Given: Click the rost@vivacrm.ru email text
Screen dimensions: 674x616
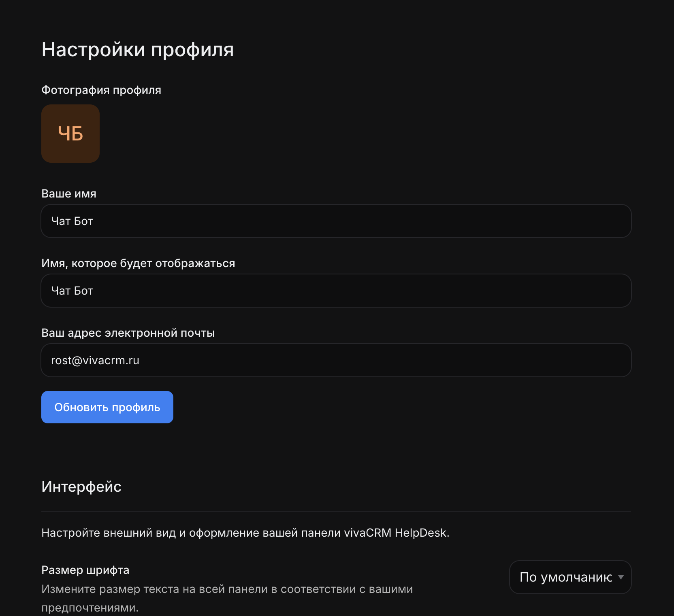Looking at the screenshot, I should point(95,360).
